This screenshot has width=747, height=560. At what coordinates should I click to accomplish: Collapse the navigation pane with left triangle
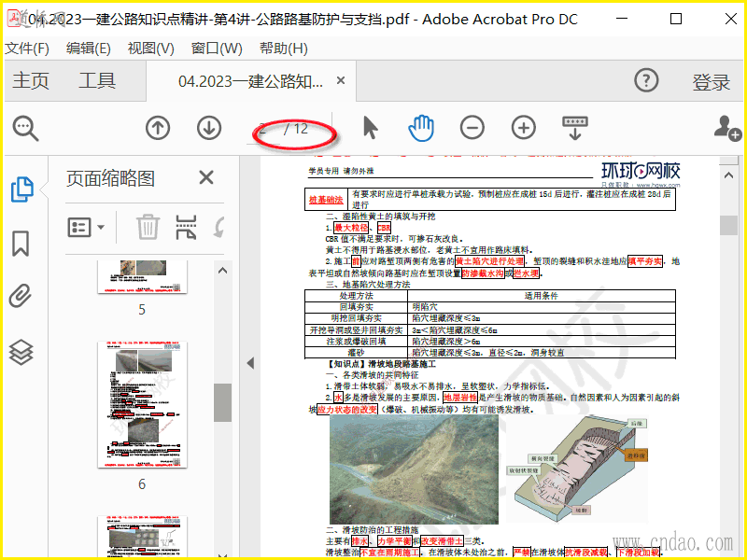point(250,363)
